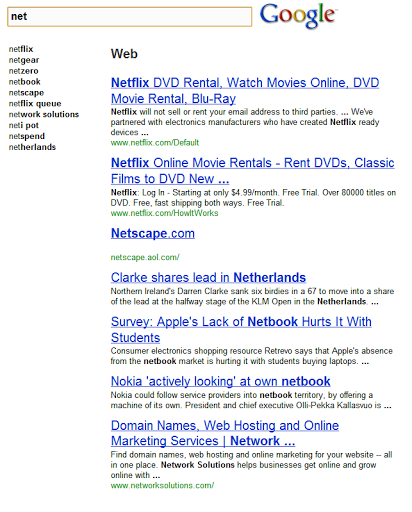412x512 pixels.
Task: Select the "netgear" search suggestion
Action: point(24,60)
